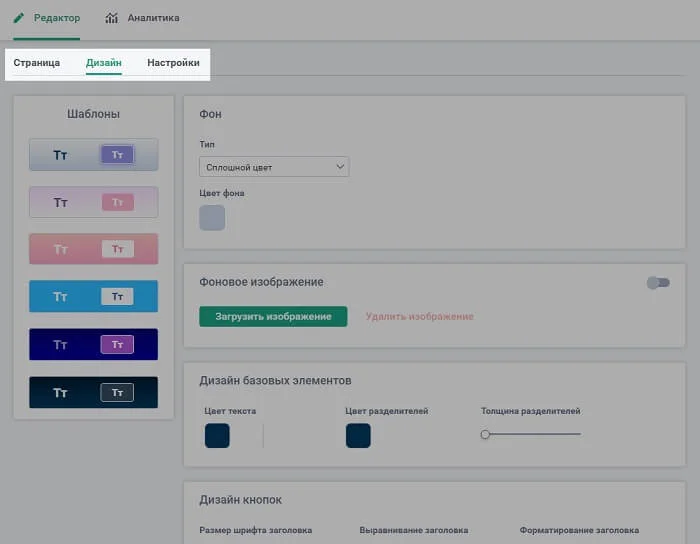Expand the Тип dropdown Сплошной цвет
This screenshot has height=544, width=700.
click(x=274, y=166)
